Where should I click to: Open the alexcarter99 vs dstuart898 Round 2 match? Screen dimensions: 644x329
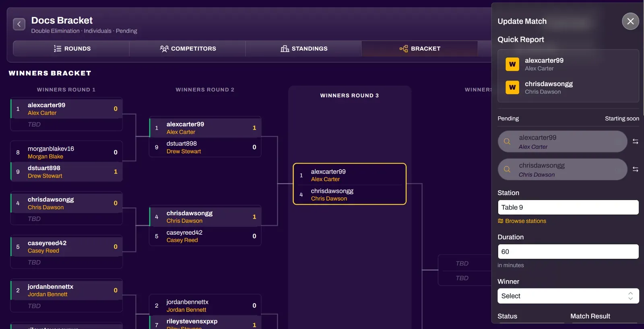[205, 137]
